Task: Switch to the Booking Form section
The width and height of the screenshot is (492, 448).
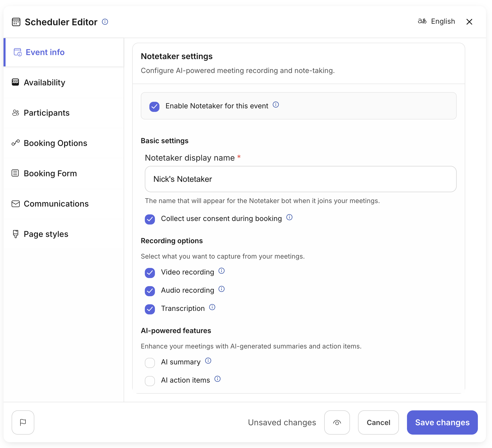Action: [50, 173]
